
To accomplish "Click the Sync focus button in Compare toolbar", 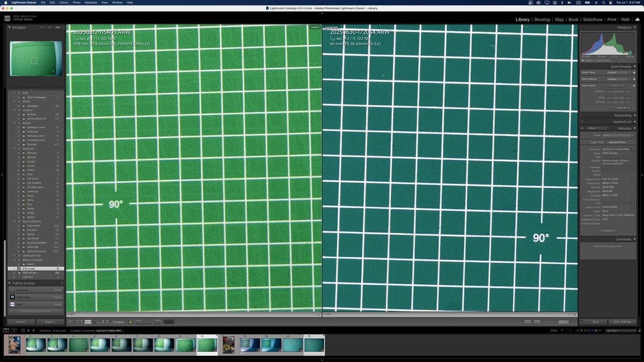I will (x=169, y=322).
